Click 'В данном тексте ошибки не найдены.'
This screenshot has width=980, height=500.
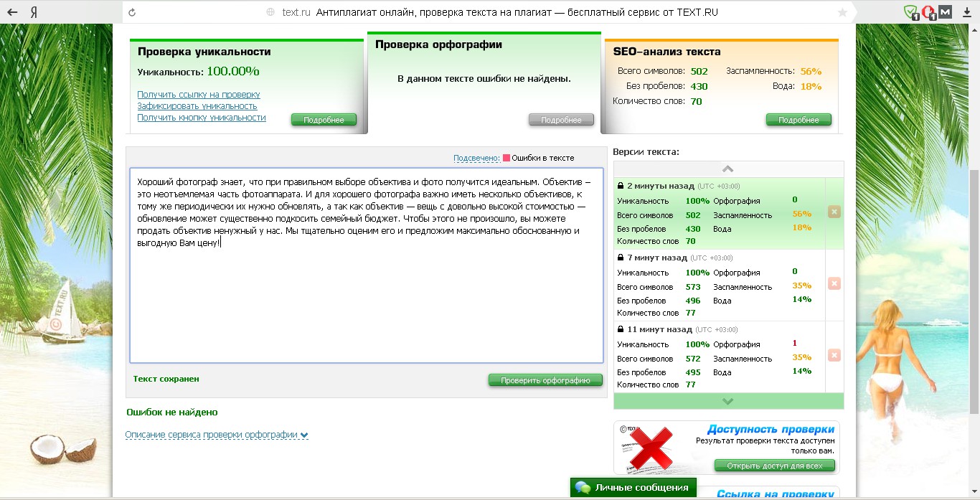(x=484, y=78)
